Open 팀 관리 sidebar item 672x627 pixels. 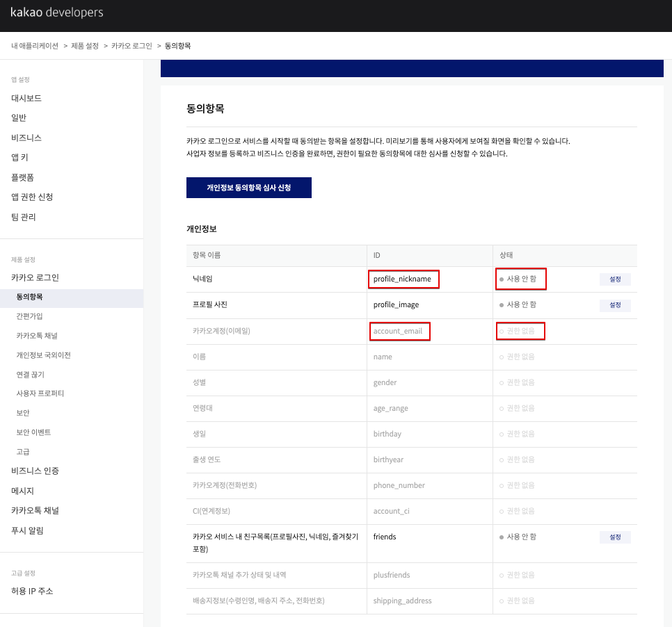(x=24, y=217)
